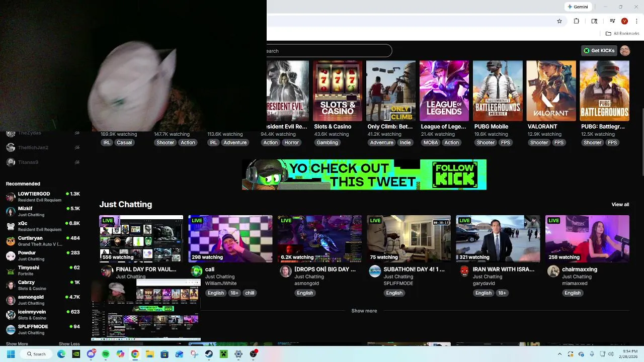This screenshot has height=362, width=644.
Task: Open SUBATHON DAY 4 stream title
Action: point(414,269)
